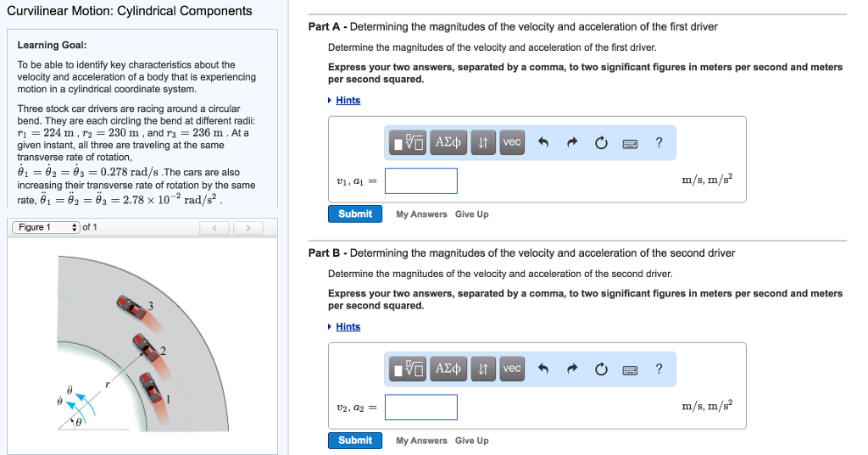The height and width of the screenshot is (455, 868).
Task: Go to the next figure arrow
Action: coord(248,227)
